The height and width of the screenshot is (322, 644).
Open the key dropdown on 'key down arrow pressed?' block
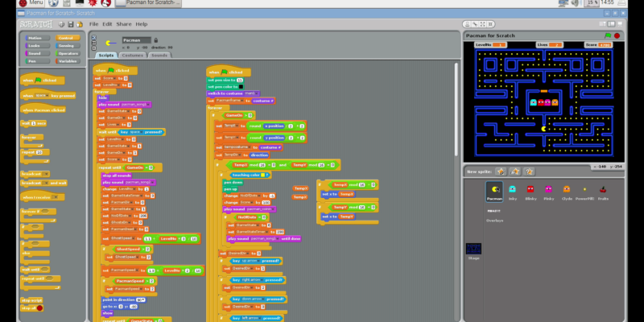[x=253, y=299]
